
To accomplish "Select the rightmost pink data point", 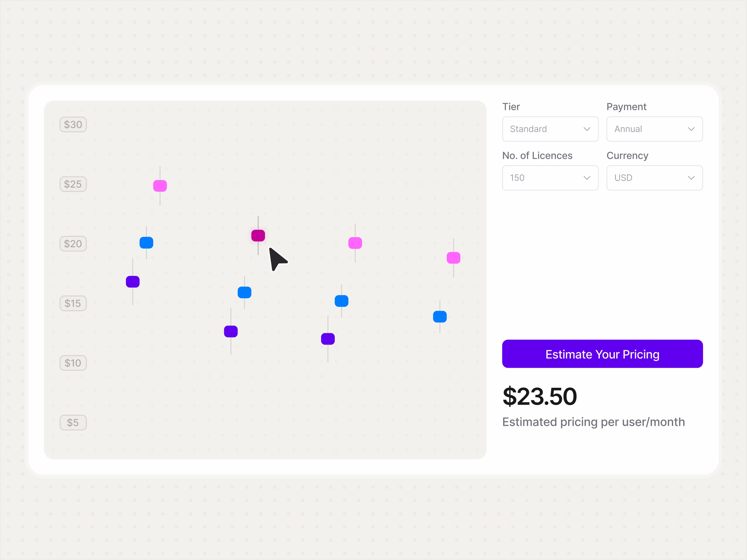I will coord(454,258).
